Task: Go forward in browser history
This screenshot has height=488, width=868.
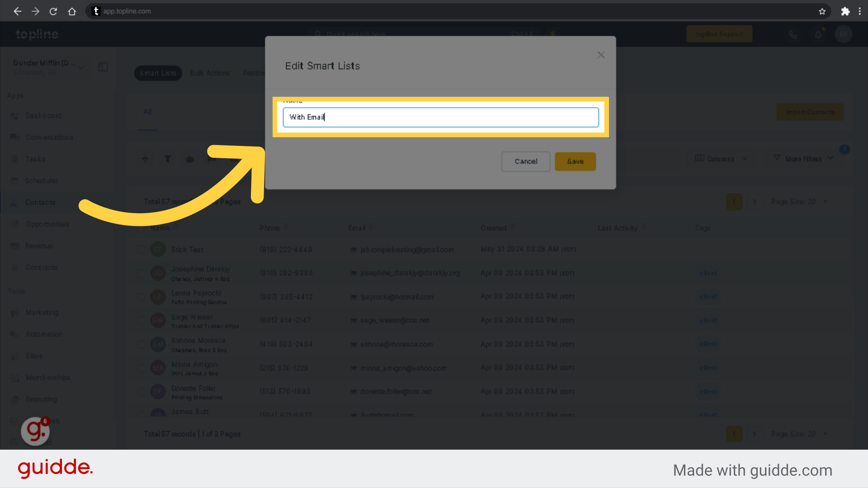Action: (35, 11)
